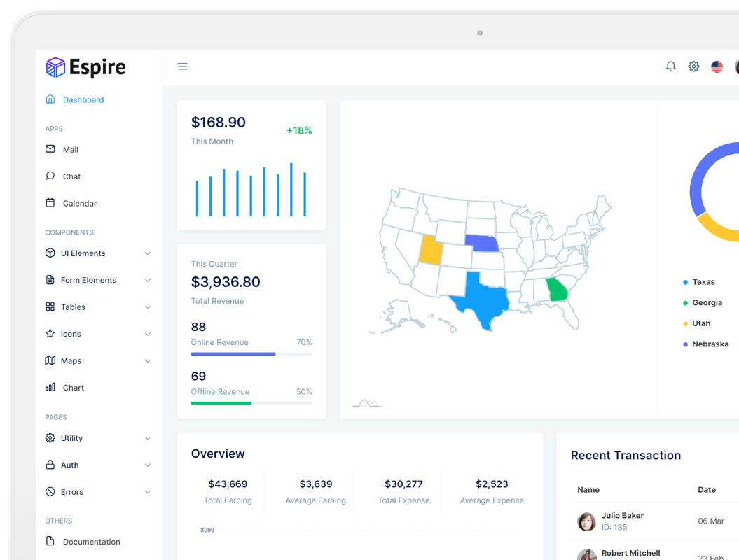Select the Tables menu label
Screen dimensions: 739x560
(73, 307)
